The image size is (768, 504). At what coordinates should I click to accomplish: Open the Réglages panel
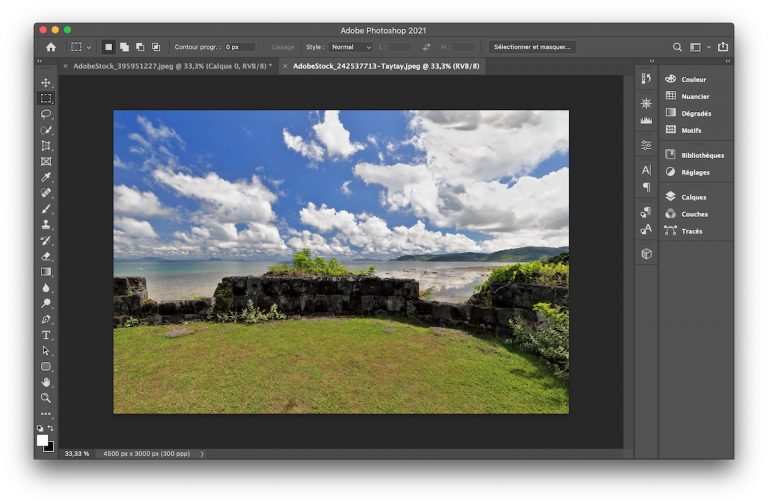(x=696, y=172)
